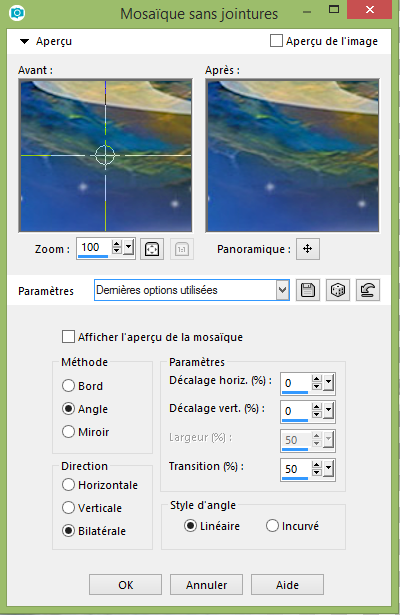
Task: Click the Décalage horiz. value field
Action: [296, 383]
